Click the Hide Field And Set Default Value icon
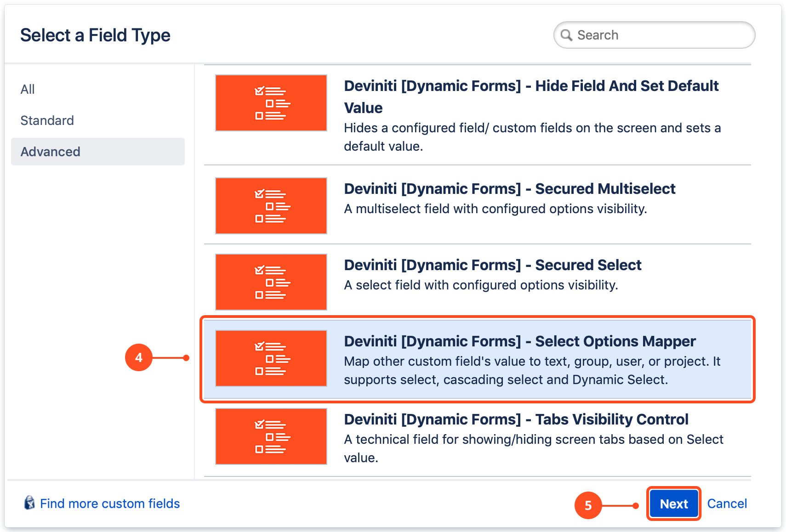This screenshot has height=532, width=786. 271,103
